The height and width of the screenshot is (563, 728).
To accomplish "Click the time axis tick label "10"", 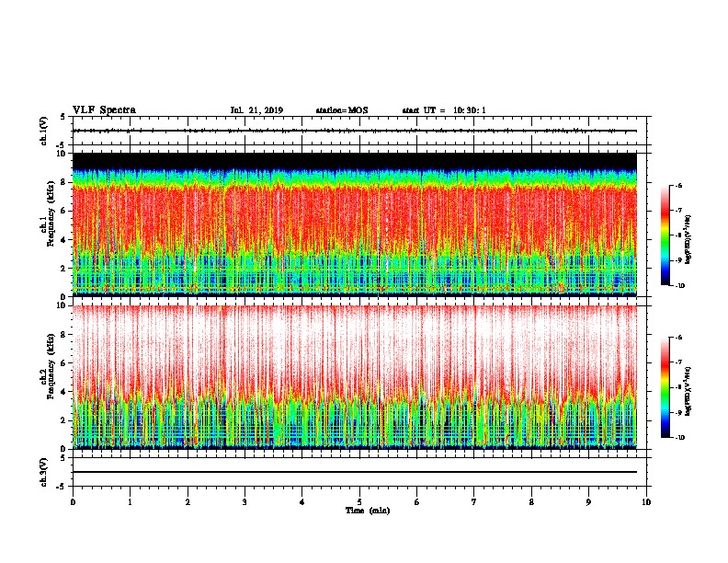I will (x=646, y=502).
